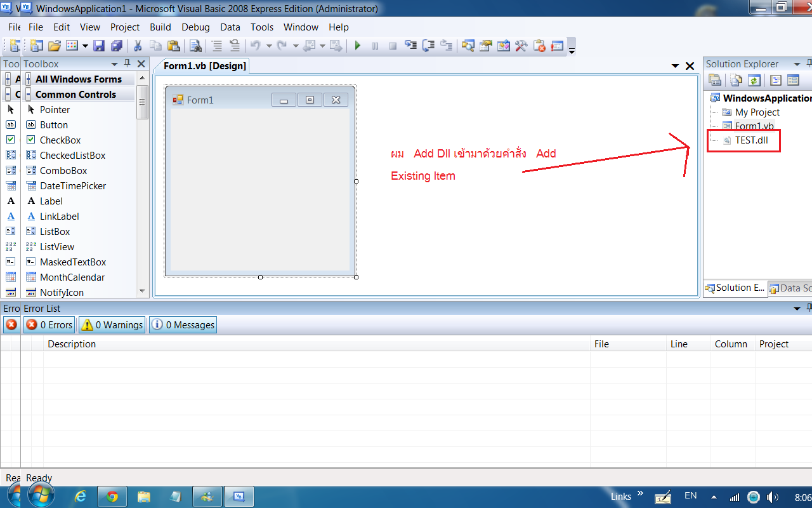The image size is (812, 508).
Task: Select the DateTimePicker control in Toolbox
Action: pyautogui.click(x=72, y=186)
